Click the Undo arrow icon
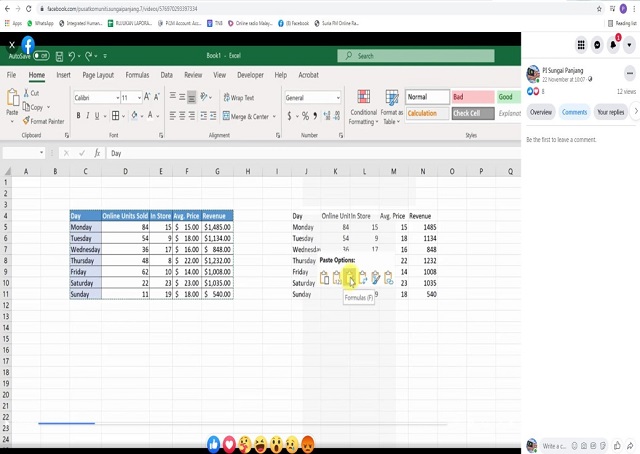The image size is (640, 454). [72, 56]
